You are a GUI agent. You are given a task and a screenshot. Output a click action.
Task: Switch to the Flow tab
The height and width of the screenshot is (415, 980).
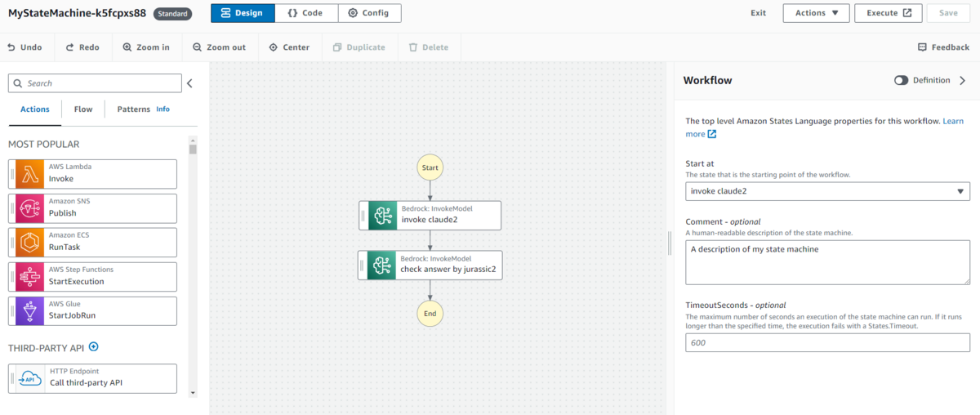pyautogui.click(x=83, y=109)
